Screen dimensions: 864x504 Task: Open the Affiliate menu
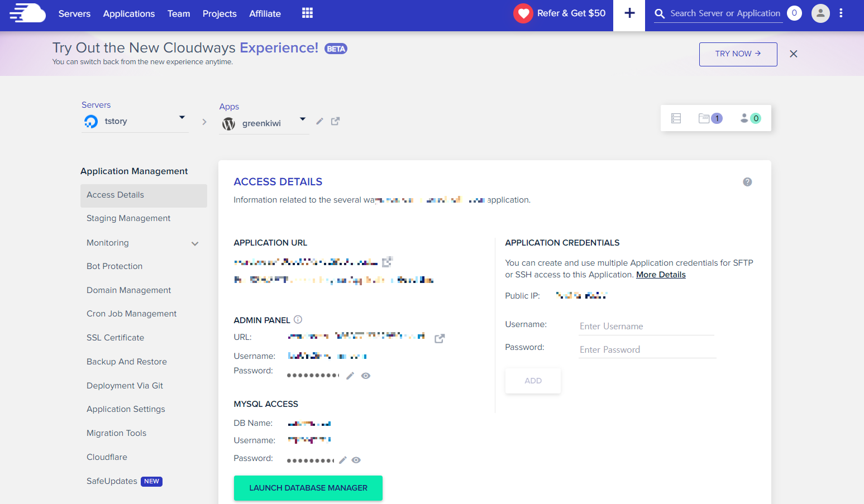pyautogui.click(x=265, y=13)
